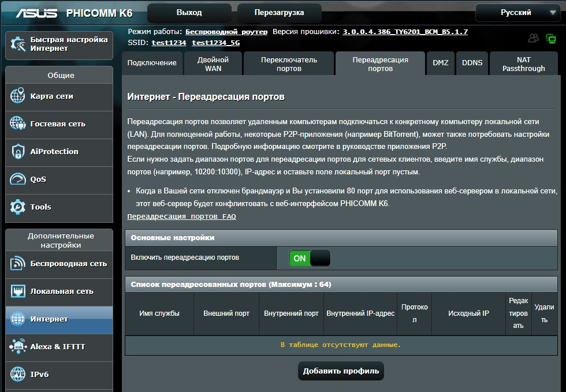Open AiProtection shield icon

click(x=18, y=152)
